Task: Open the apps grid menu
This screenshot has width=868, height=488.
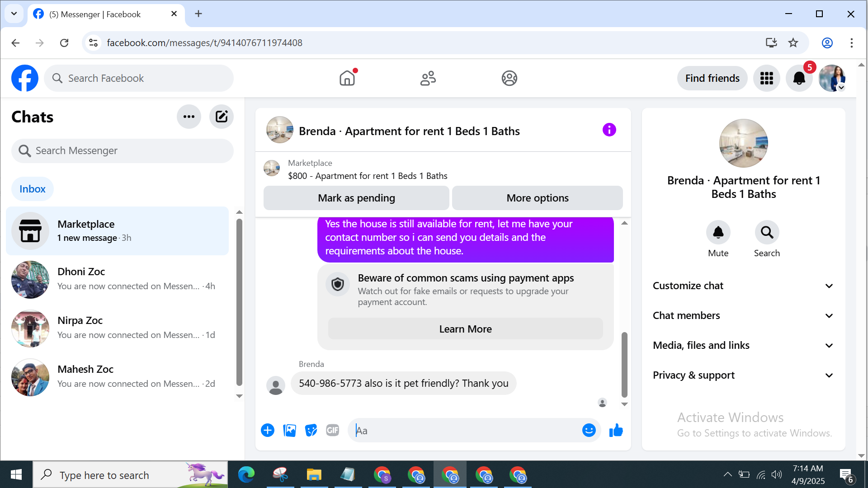Action: pos(767,78)
